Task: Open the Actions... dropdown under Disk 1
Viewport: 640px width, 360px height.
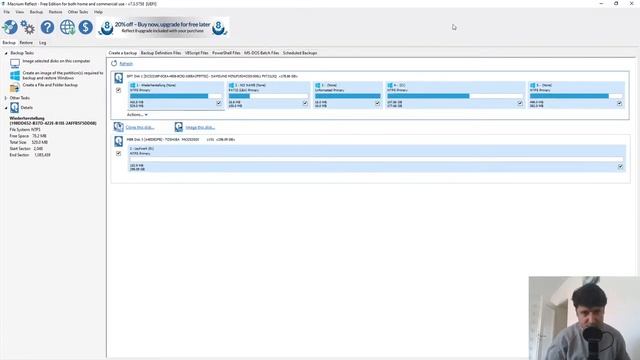Action: [137, 115]
